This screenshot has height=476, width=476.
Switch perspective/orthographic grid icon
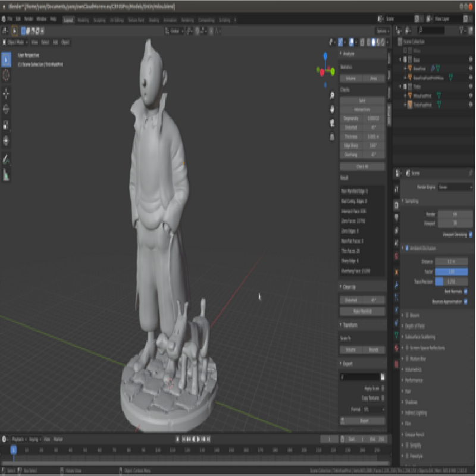coord(332,137)
